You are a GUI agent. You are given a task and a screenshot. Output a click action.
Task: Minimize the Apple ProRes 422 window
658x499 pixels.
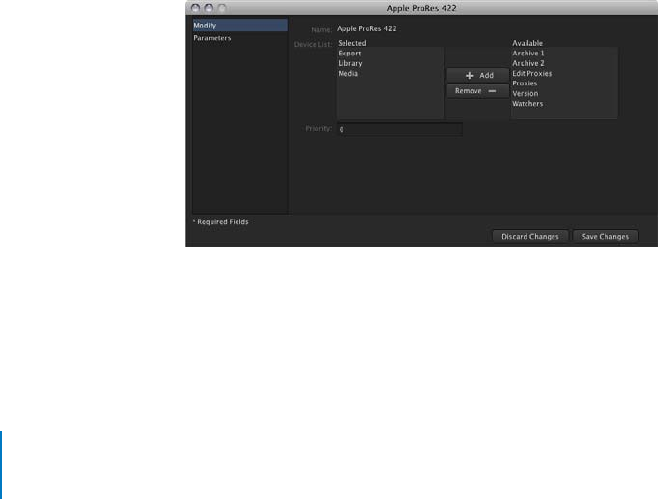pos(209,8)
